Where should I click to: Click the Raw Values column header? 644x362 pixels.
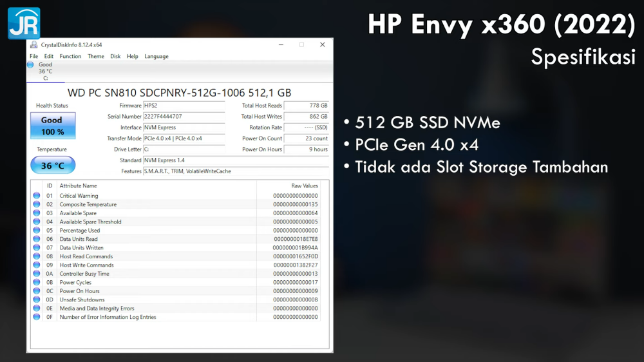[x=304, y=186]
